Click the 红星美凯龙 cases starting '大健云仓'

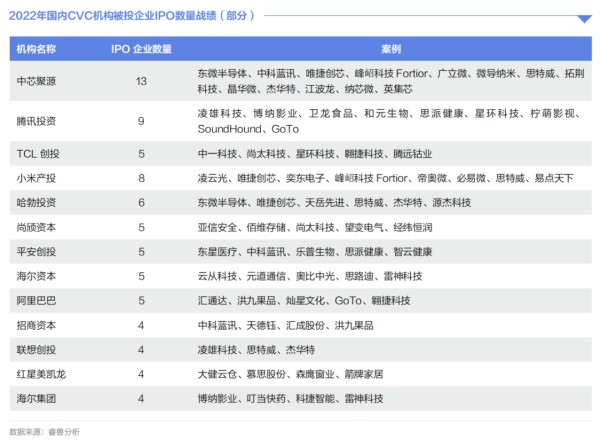290,374
